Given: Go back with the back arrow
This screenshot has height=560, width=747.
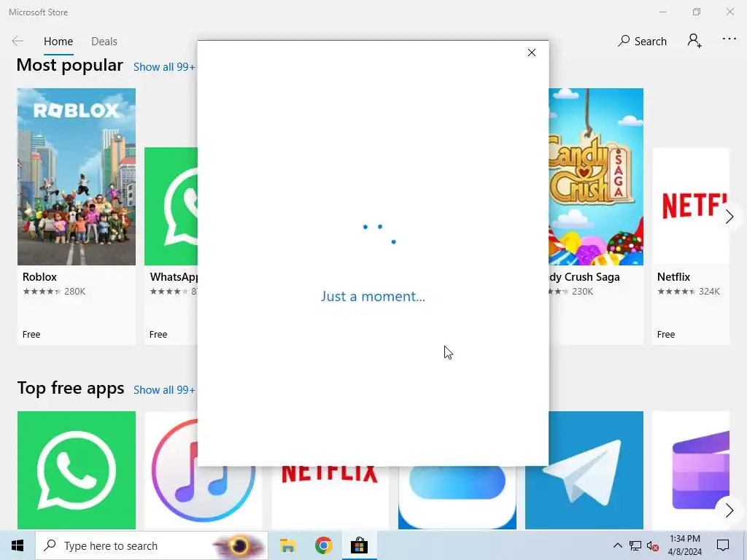Looking at the screenshot, I should click(x=18, y=41).
